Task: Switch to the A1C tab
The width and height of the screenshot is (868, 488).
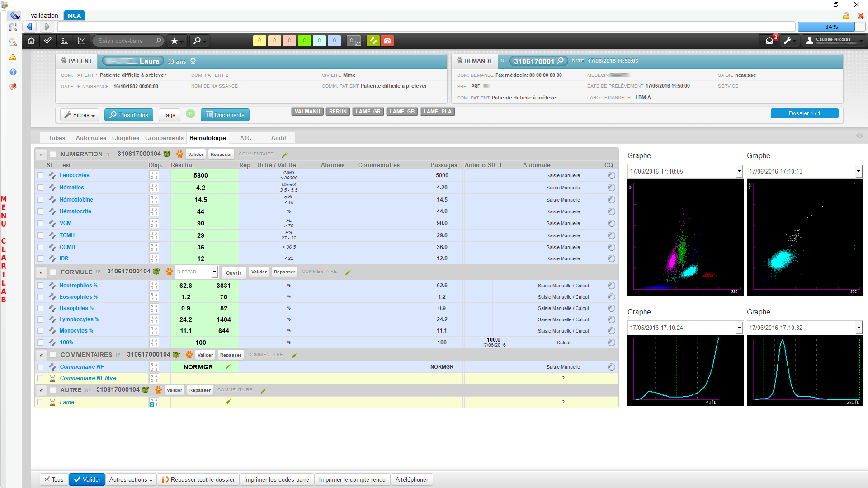Action: click(245, 138)
